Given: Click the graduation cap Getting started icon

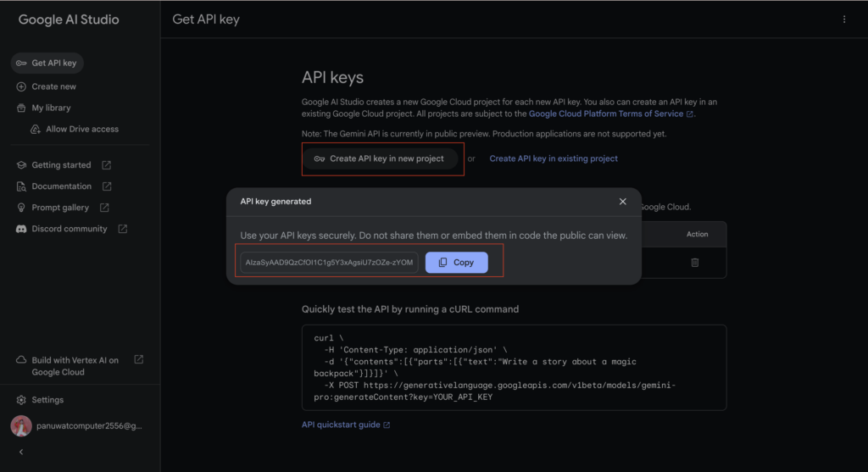Looking at the screenshot, I should pyautogui.click(x=21, y=165).
